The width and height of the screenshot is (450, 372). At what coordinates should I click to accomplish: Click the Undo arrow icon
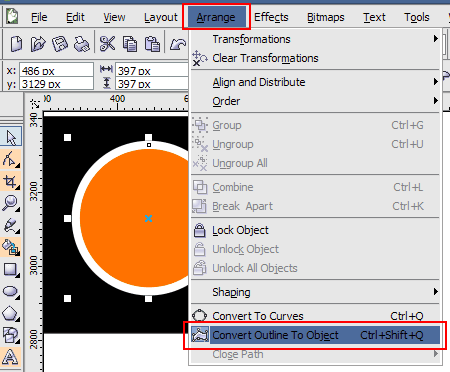click(x=178, y=44)
